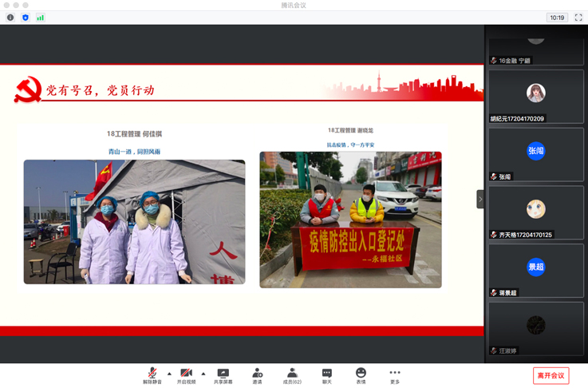Click the 10:19 meeting timer

(557, 18)
